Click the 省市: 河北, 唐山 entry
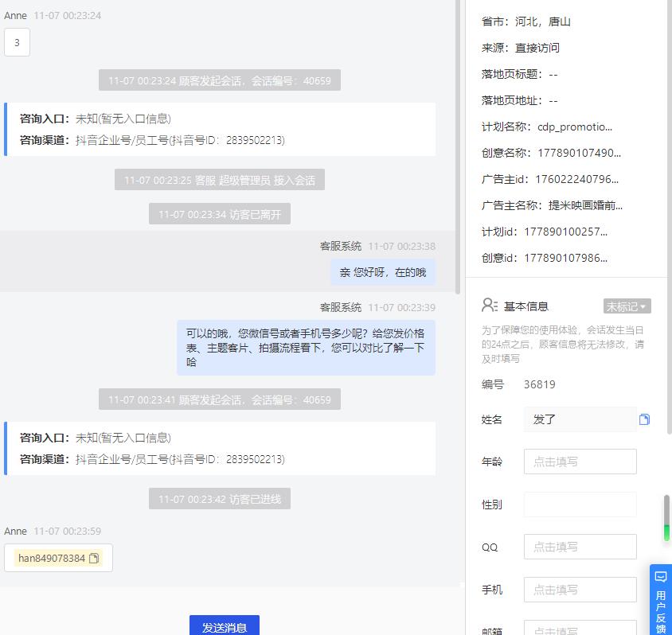The image size is (672, 635). [525, 21]
